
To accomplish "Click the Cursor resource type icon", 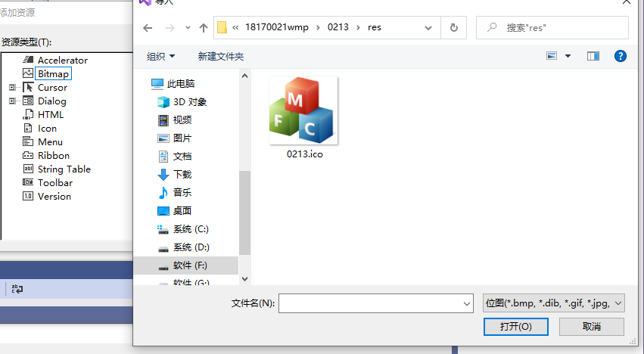I will 28,87.
